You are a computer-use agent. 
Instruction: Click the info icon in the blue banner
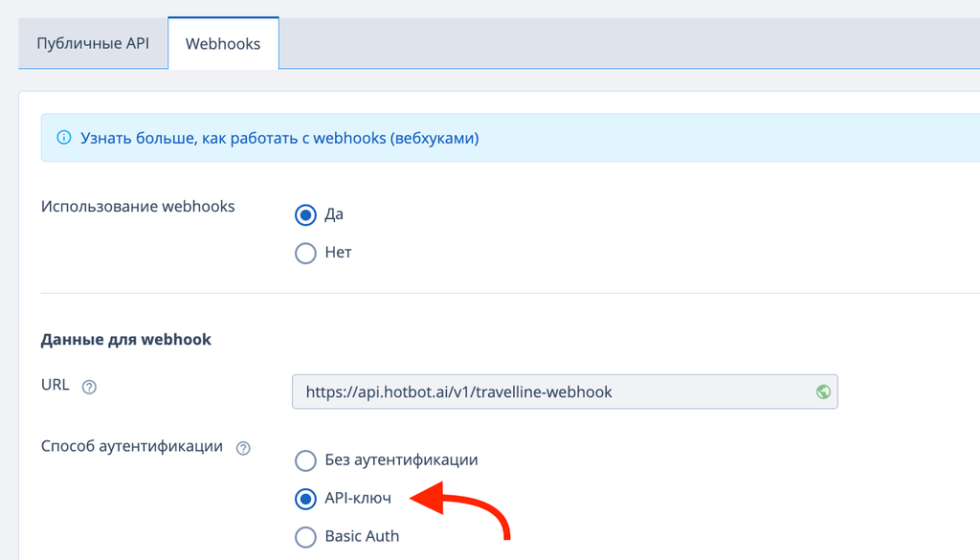(x=64, y=138)
